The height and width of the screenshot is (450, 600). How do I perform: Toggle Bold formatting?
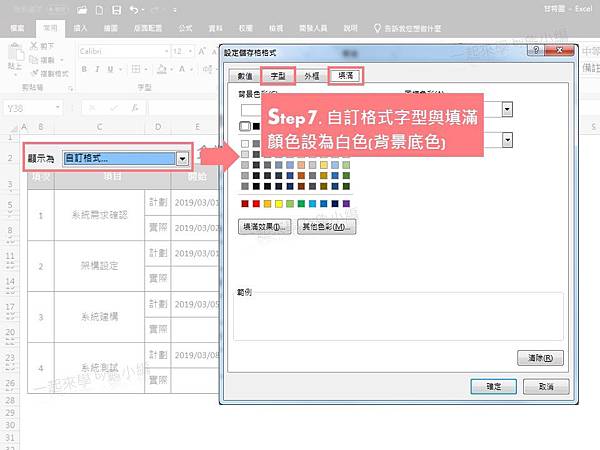point(84,69)
